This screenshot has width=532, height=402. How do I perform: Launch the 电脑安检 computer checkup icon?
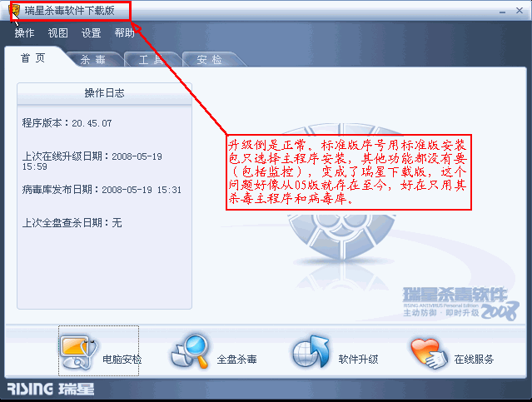(x=79, y=352)
